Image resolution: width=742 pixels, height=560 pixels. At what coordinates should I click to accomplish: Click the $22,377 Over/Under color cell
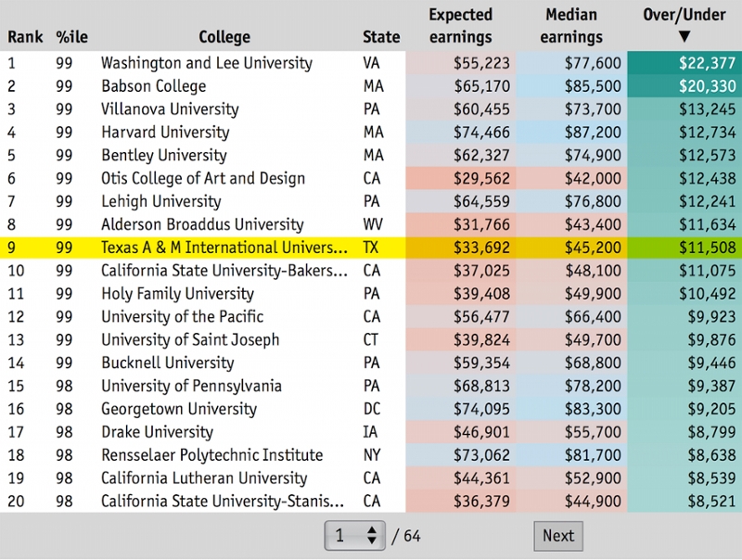tap(684, 63)
